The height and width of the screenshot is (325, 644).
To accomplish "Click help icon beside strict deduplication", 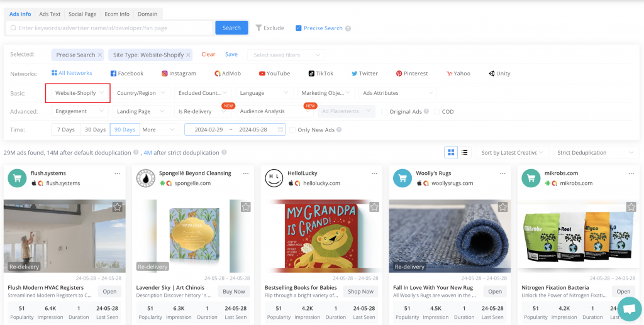I will click(x=224, y=153).
